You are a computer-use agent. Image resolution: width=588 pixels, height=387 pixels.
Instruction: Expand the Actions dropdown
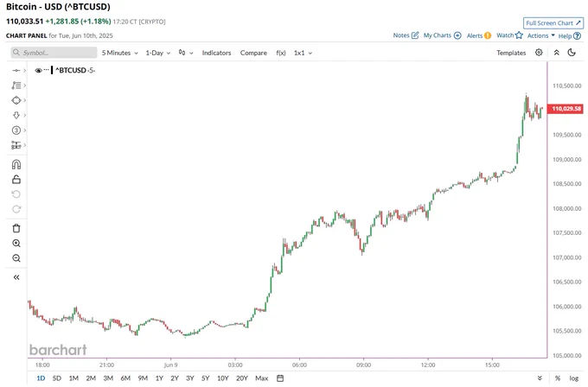coord(540,35)
